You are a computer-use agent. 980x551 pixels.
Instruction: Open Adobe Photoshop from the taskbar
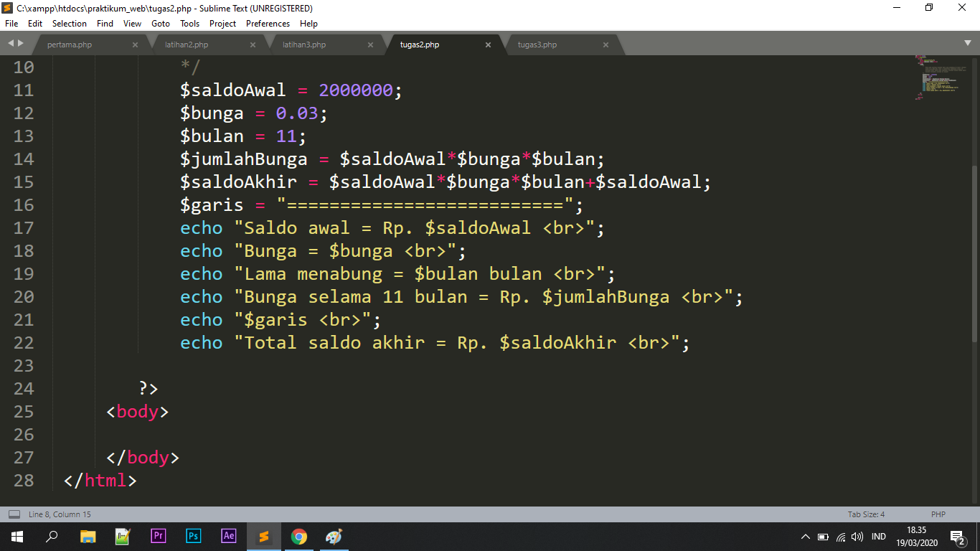[193, 536]
